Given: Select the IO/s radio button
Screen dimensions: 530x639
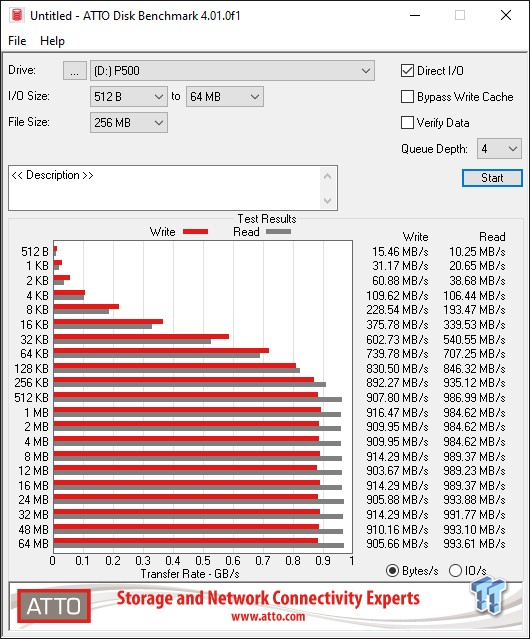Looking at the screenshot, I should click(x=455, y=571).
